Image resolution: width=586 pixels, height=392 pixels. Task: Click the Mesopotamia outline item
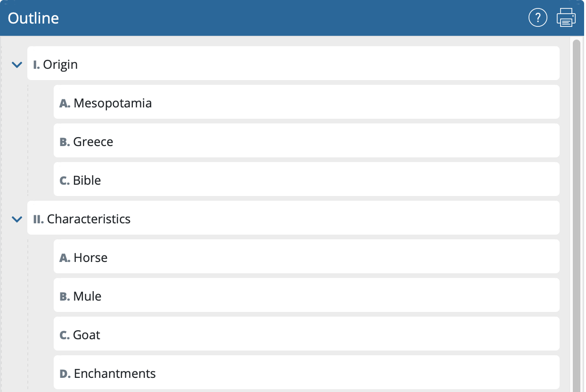pyautogui.click(x=113, y=103)
